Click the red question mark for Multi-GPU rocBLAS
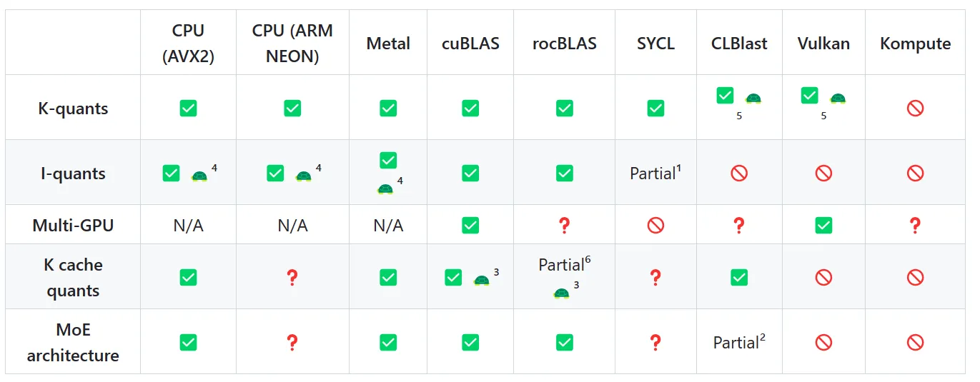 click(x=564, y=226)
